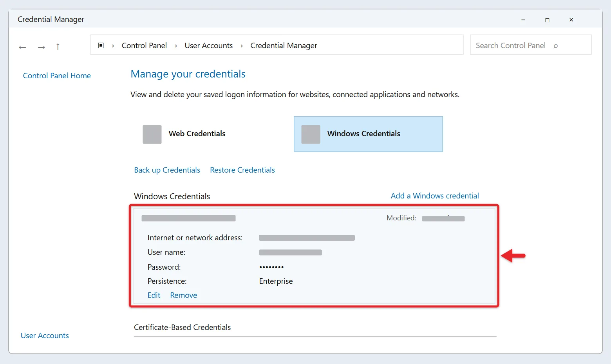Image resolution: width=611 pixels, height=364 pixels.
Task: Minimize the Credential Manager window
Action: pos(523,20)
